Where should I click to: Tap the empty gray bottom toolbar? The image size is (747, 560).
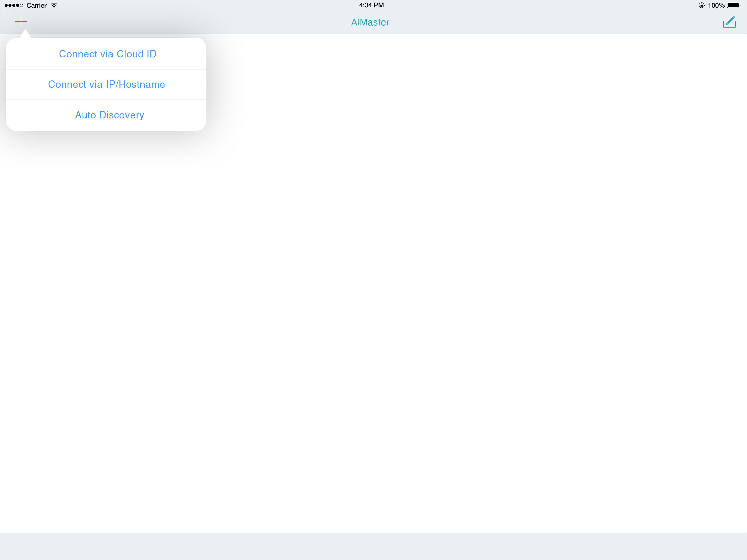click(373, 547)
